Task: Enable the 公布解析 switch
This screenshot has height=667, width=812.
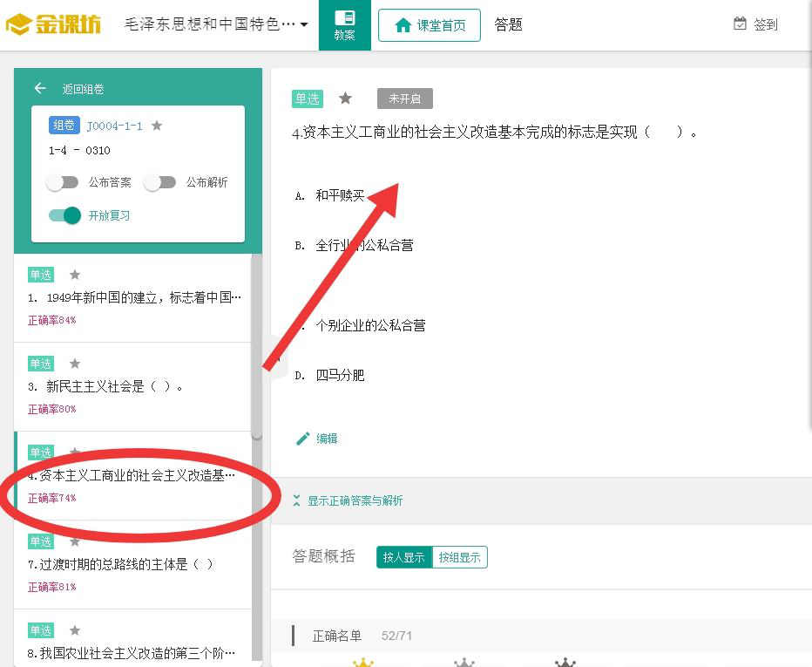Action: [160, 182]
